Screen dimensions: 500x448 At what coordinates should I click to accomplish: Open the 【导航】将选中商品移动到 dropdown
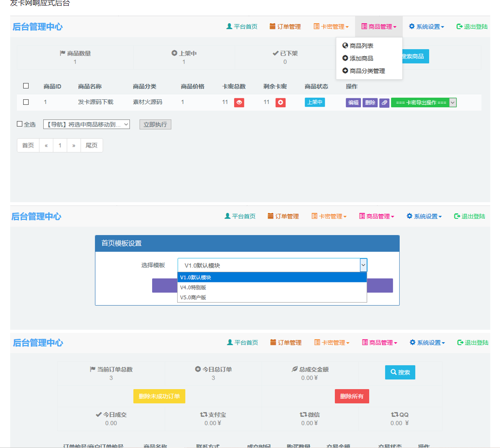pyautogui.click(x=86, y=124)
